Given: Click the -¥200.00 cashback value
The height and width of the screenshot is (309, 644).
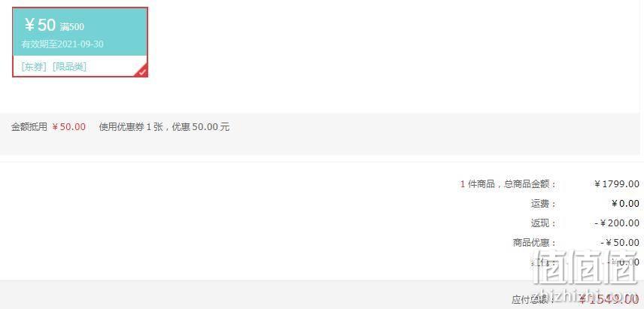Looking at the screenshot, I should click(x=617, y=223).
